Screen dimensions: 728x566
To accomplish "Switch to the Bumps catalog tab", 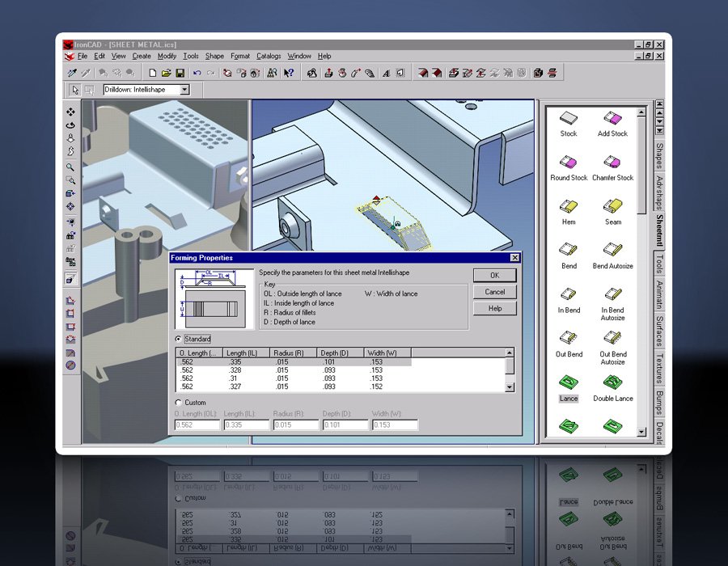I will point(658,402).
